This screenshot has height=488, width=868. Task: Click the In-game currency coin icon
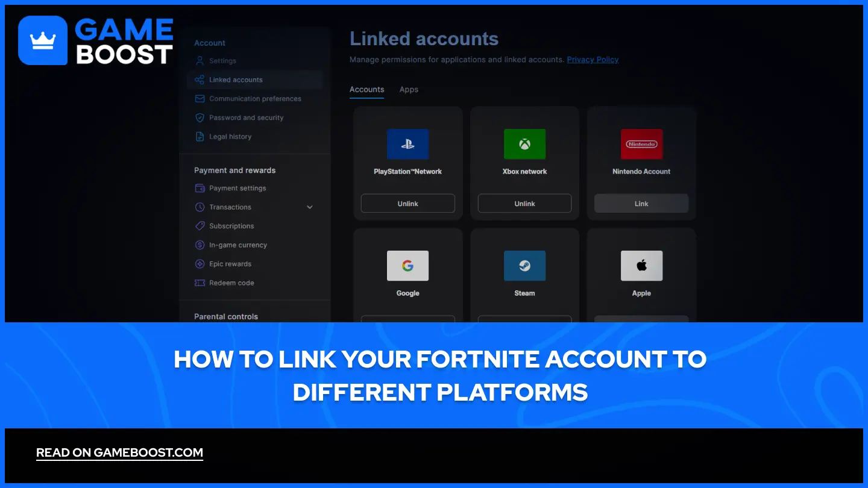[x=200, y=245]
